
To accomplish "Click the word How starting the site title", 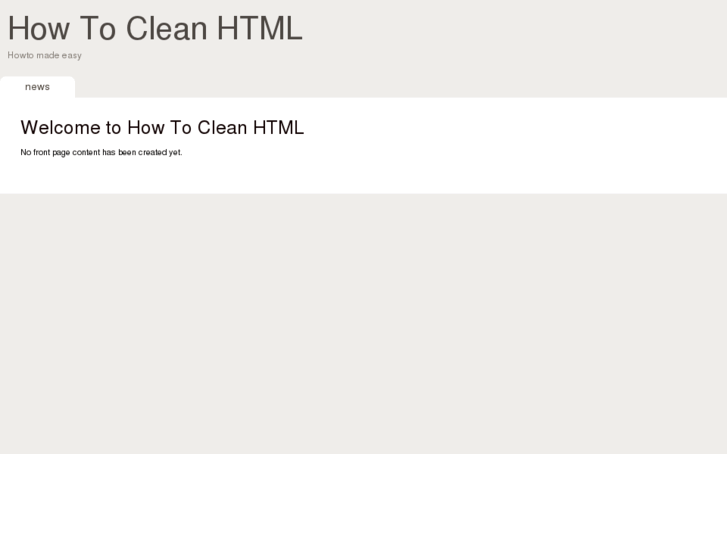I will [x=38, y=29].
